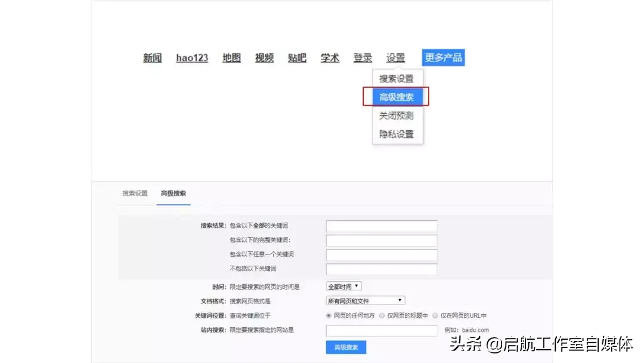Click 关闭预测 in the settings menu
The image size is (644, 363).
(x=397, y=116)
